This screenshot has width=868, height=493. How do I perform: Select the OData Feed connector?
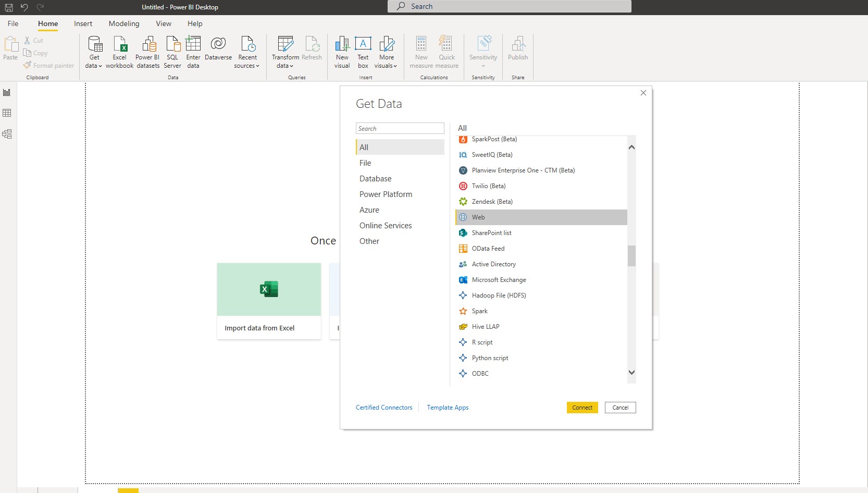541,249
